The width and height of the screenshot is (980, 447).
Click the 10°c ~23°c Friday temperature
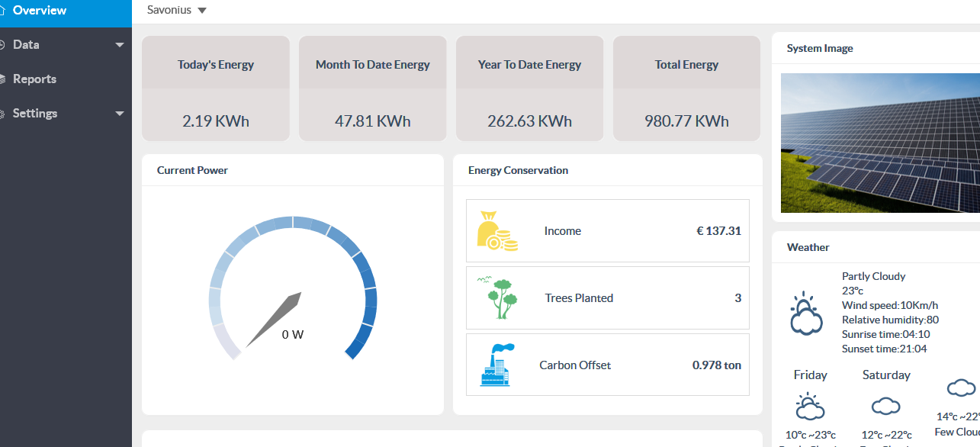811,435
